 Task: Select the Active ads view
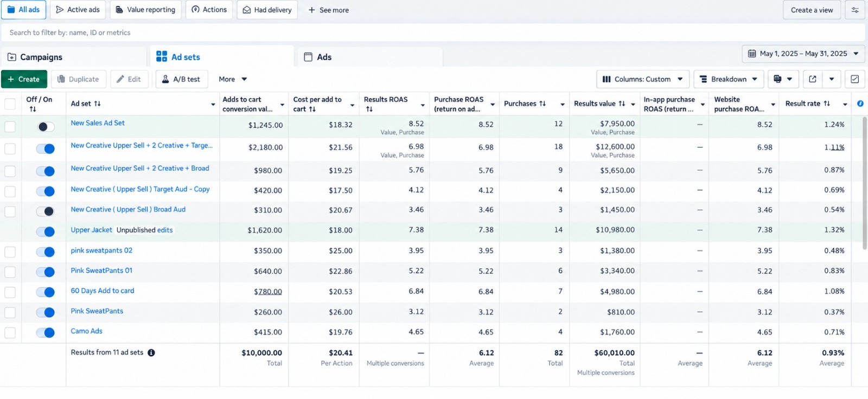click(78, 10)
